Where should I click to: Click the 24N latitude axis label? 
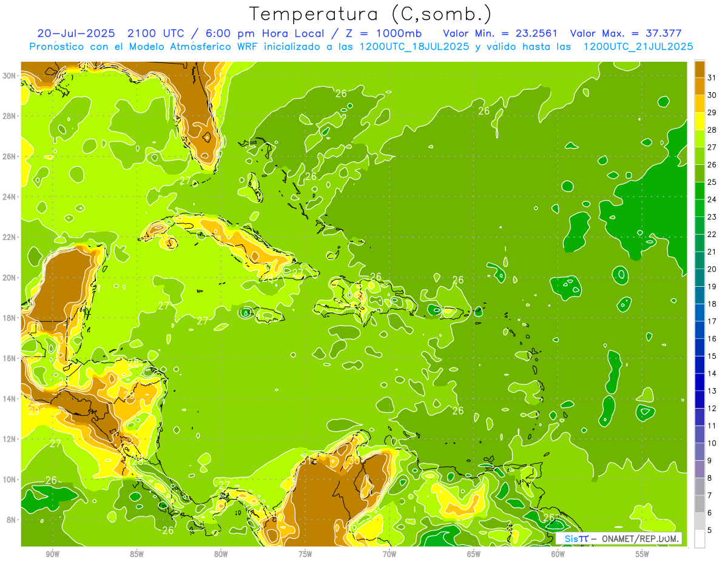[x=9, y=196]
